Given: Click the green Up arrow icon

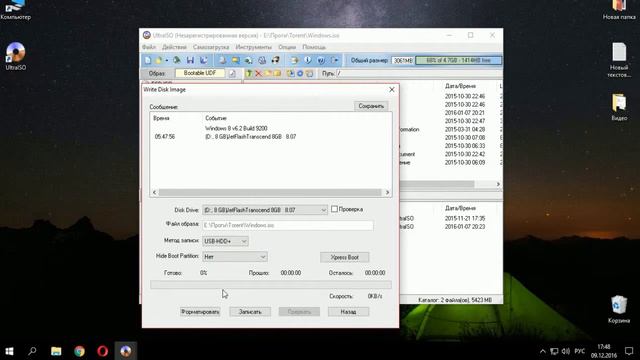Looking at the screenshot, I should (249, 73).
